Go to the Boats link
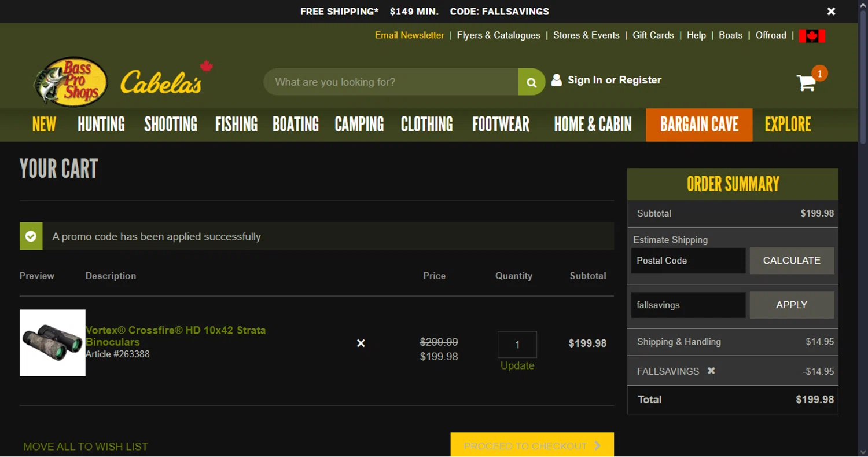868x457 pixels. point(730,35)
